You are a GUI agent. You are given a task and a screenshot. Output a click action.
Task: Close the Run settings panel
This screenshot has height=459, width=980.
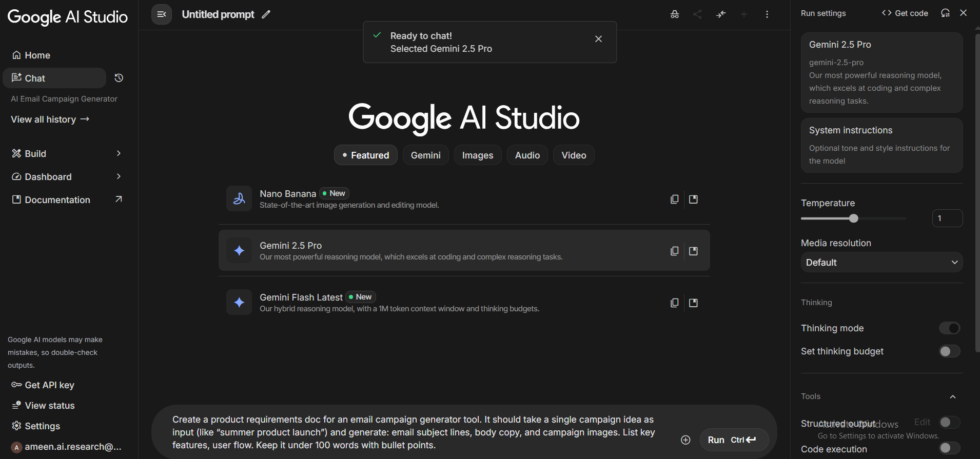coord(964,13)
